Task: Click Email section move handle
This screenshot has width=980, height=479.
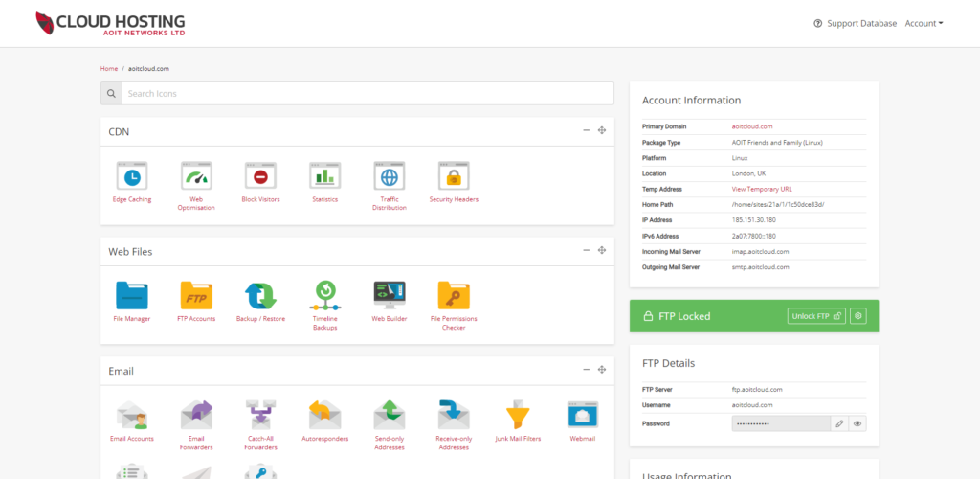Action: pos(602,370)
